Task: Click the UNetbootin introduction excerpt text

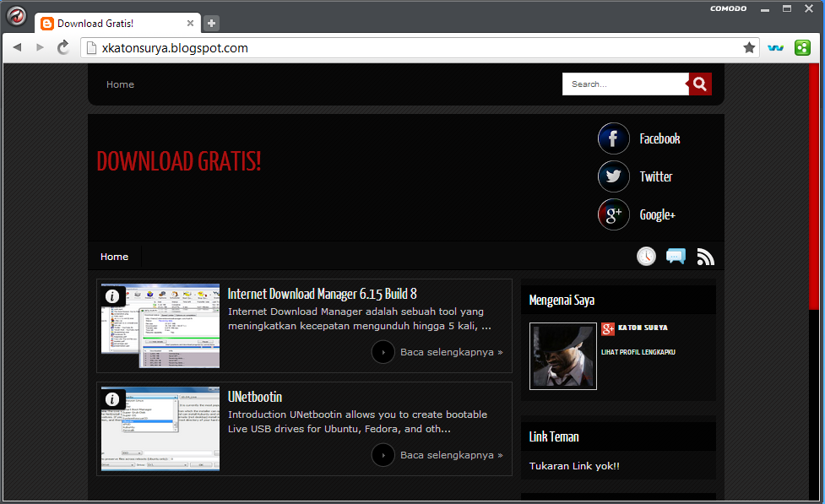Action: coord(358,421)
